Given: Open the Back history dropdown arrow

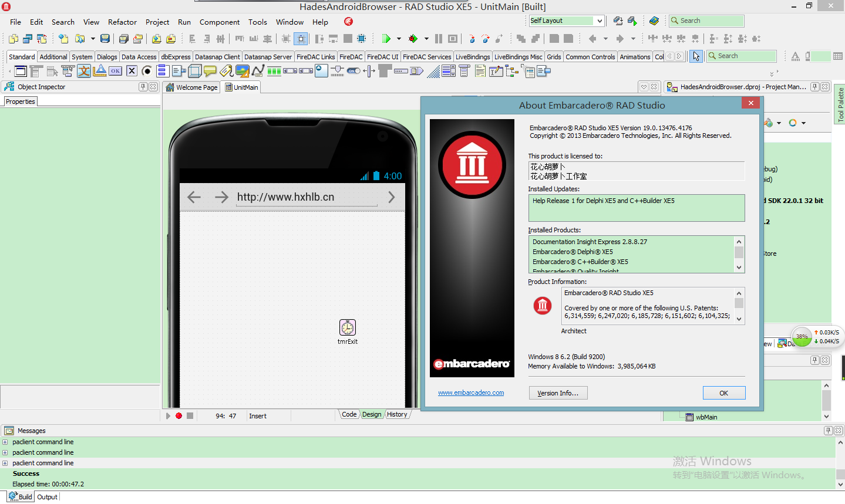Looking at the screenshot, I should click(x=605, y=39).
